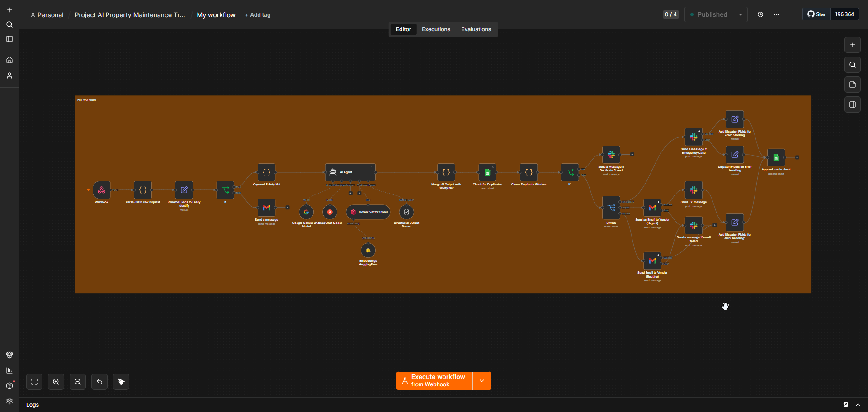Open Settings gear icon
868x412 pixels.
coord(9,401)
